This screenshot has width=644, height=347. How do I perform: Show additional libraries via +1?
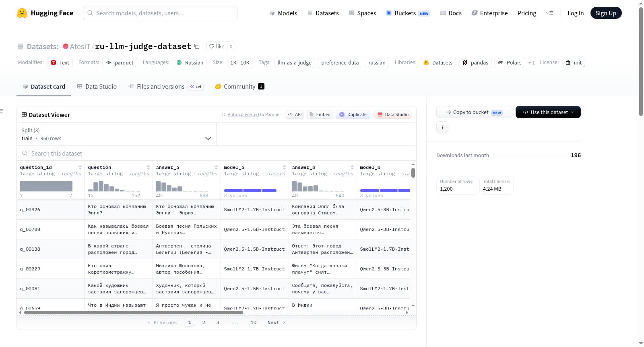click(x=531, y=62)
